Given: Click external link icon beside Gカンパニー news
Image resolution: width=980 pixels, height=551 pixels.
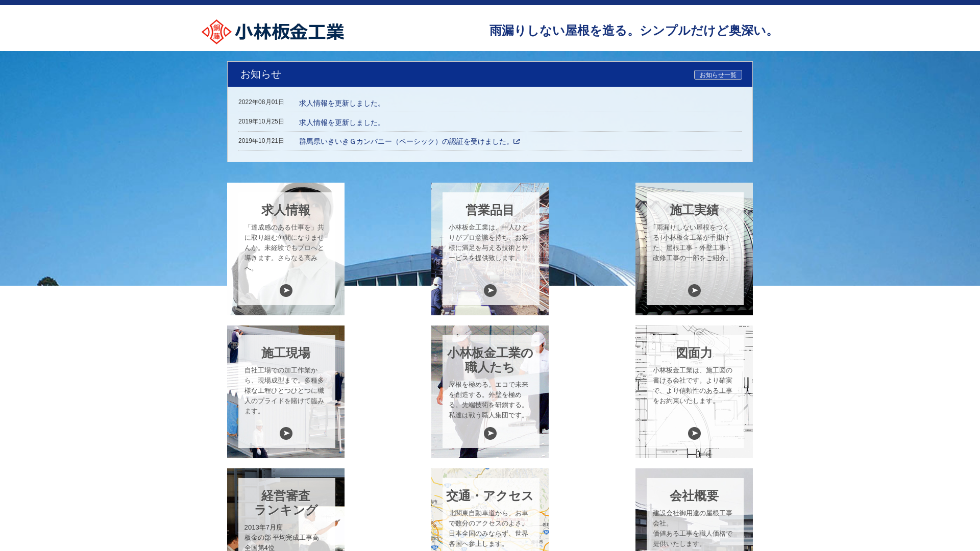Looking at the screenshot, I should [517, 141].
